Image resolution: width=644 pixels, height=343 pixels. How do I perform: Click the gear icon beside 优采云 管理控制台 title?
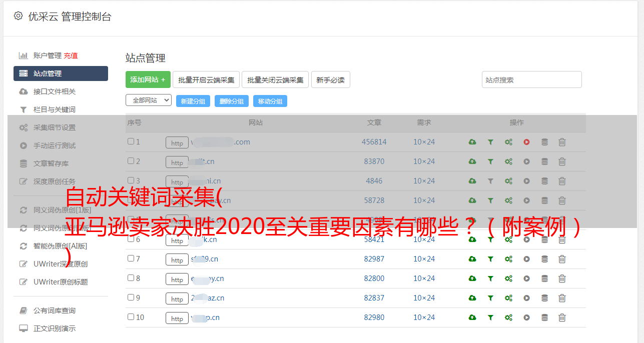pos(19,16)
